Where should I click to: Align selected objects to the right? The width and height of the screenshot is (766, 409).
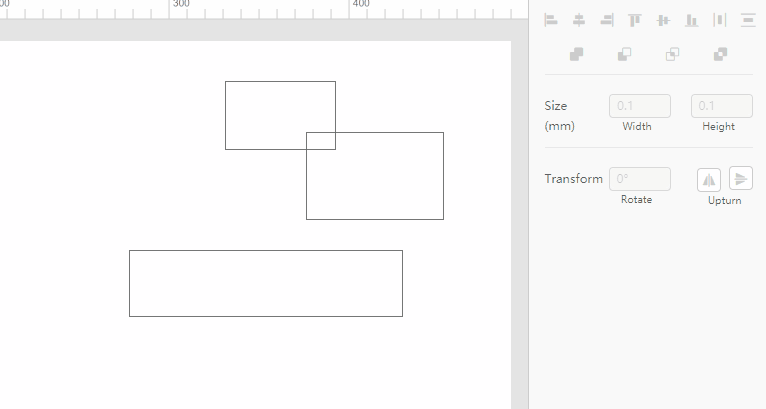click(607, 20)
